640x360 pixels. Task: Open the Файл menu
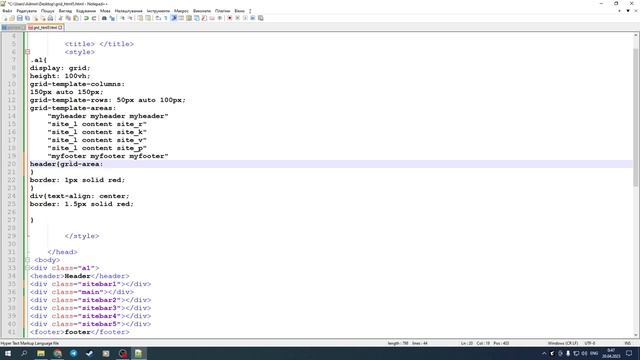tap(7, 11)
